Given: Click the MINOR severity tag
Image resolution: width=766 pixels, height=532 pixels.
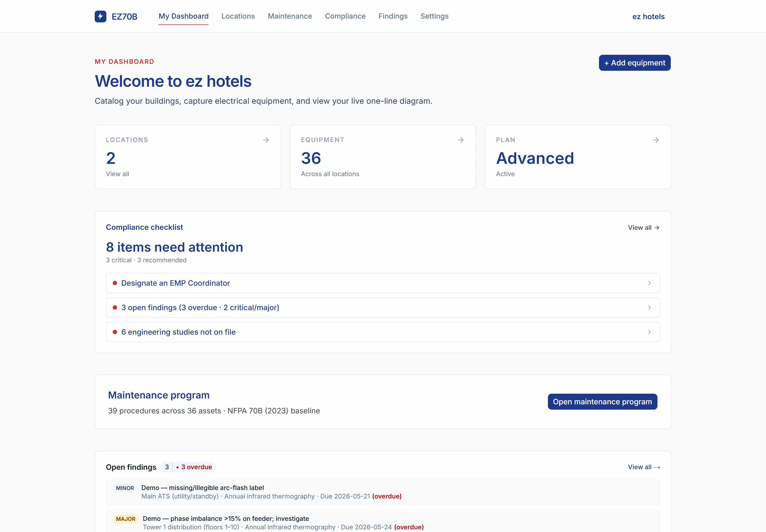Looking at the screenshot, I should (x=125, y=488).
